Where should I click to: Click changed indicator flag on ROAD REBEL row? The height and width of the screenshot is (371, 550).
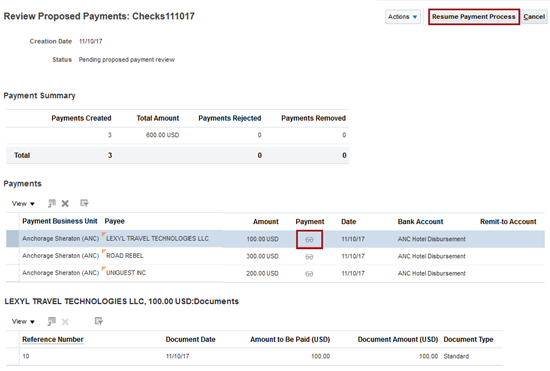(x=103, y=251)
